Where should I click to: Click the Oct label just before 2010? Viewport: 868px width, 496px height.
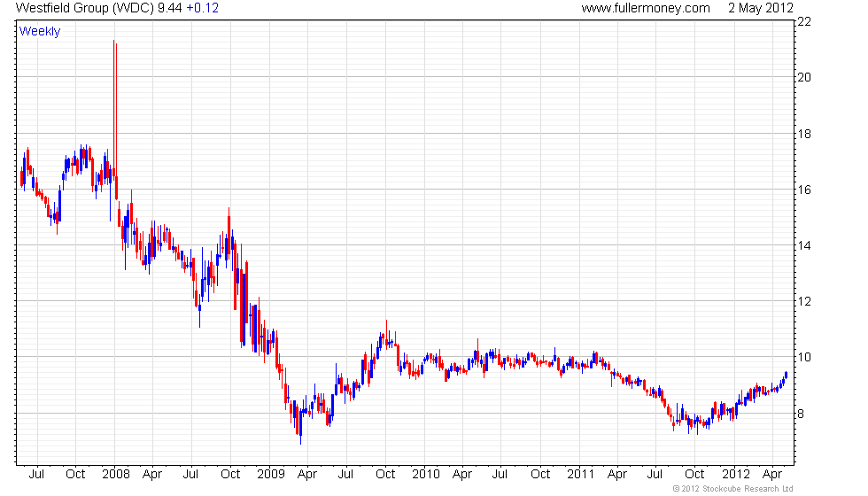[385, 475]
